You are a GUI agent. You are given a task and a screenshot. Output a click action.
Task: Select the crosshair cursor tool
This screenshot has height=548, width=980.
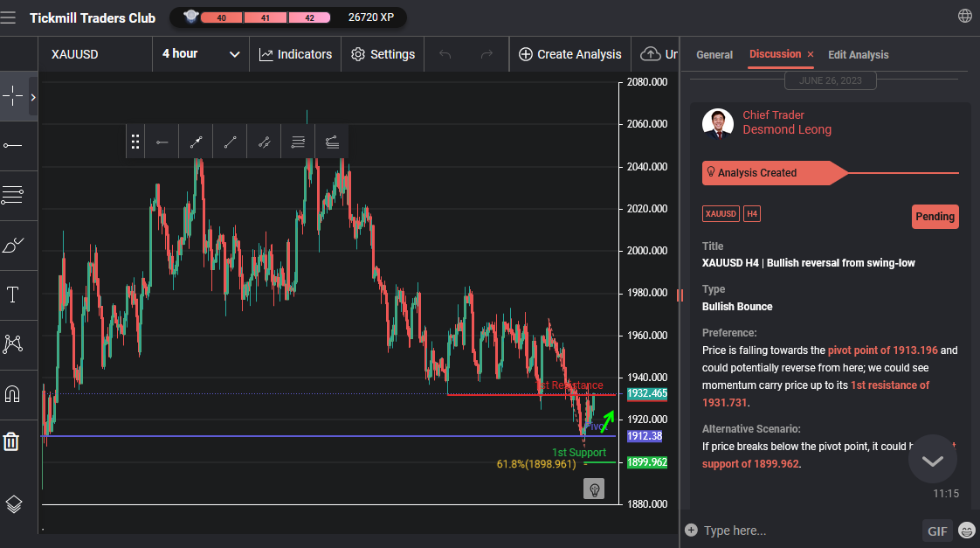point(12,96)
